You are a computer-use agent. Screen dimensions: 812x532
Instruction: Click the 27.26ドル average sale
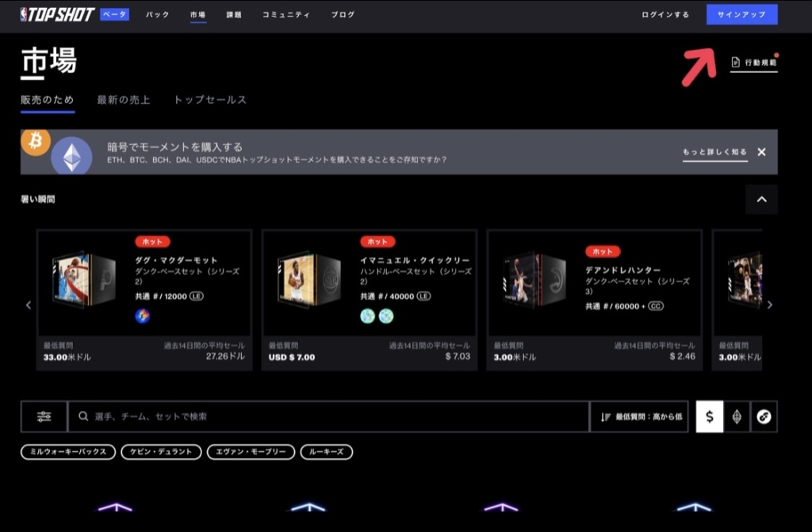click(x=225, y=357)
